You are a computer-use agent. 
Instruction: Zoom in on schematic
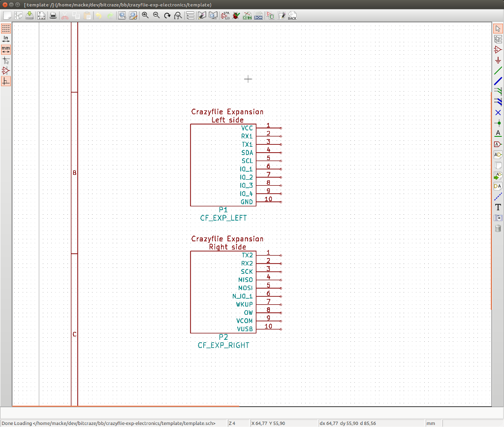(x=145, y=15)
